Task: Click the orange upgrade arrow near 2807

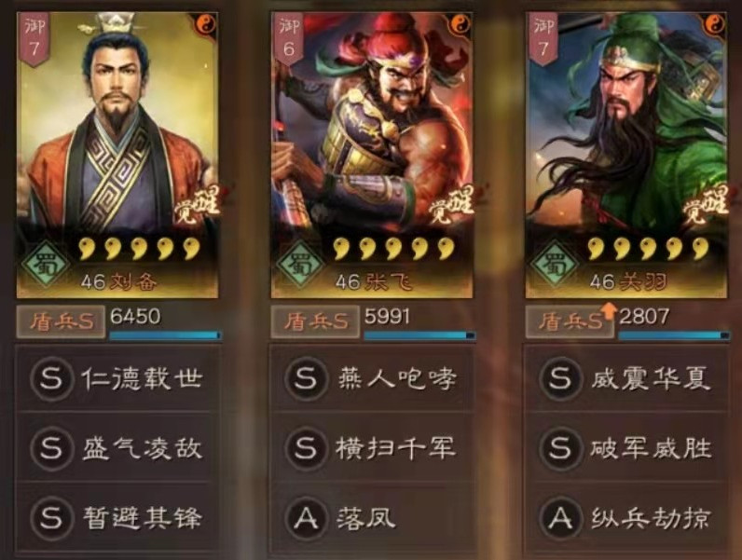Action: tap(610, 312)
